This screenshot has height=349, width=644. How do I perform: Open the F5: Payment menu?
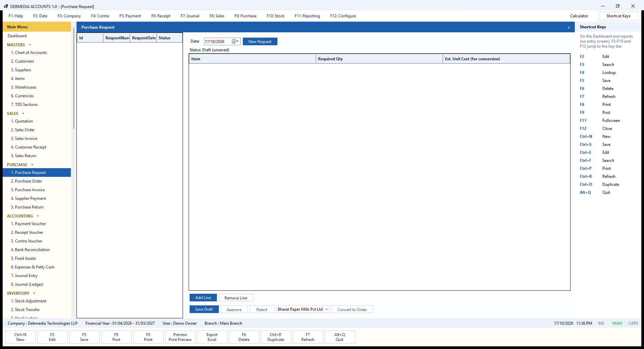(130, 16)
